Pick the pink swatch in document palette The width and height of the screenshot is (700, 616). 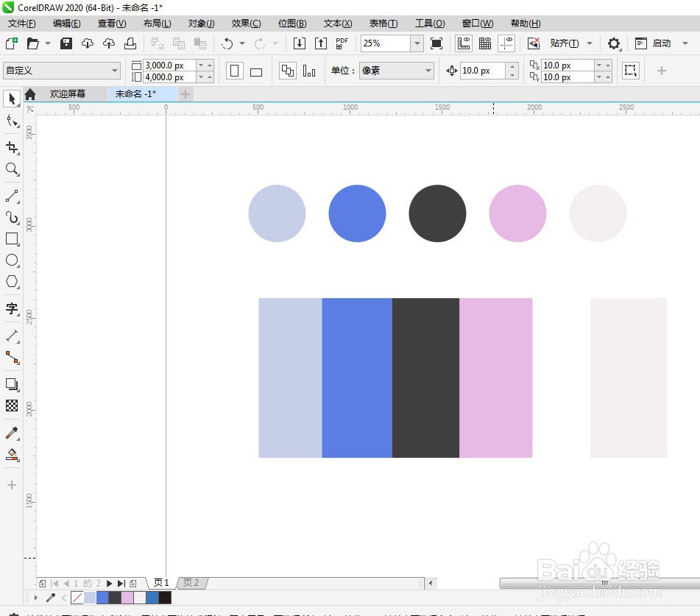(x=127, y=598)
